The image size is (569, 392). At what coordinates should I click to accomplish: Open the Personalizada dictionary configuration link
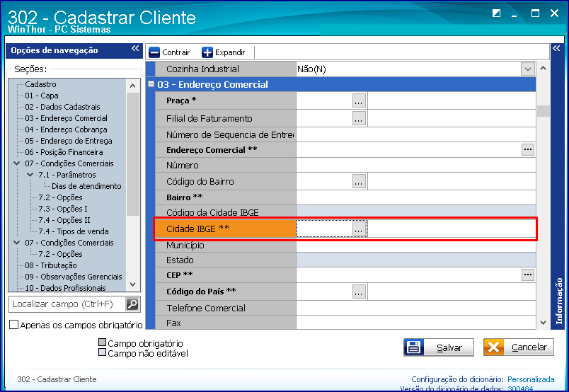[531, 379]
